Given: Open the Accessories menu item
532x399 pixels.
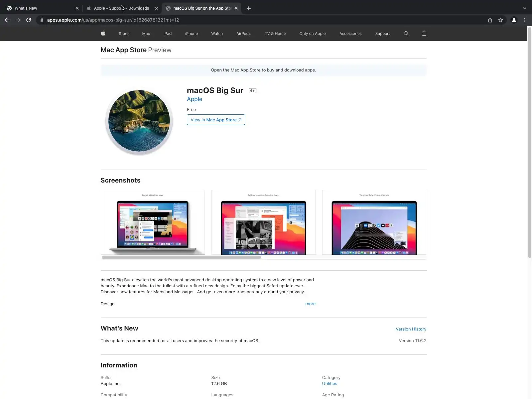Looking at the screenshot, I should coord(350,34).
